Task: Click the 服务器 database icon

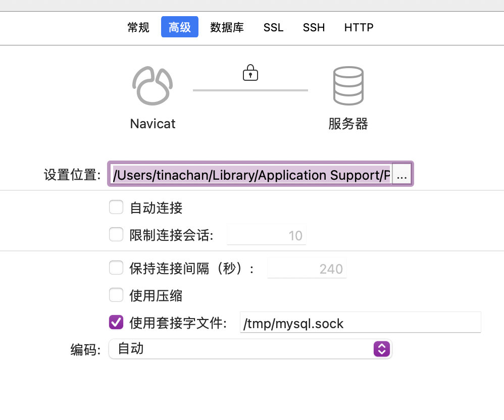Action: pos(348,86)
